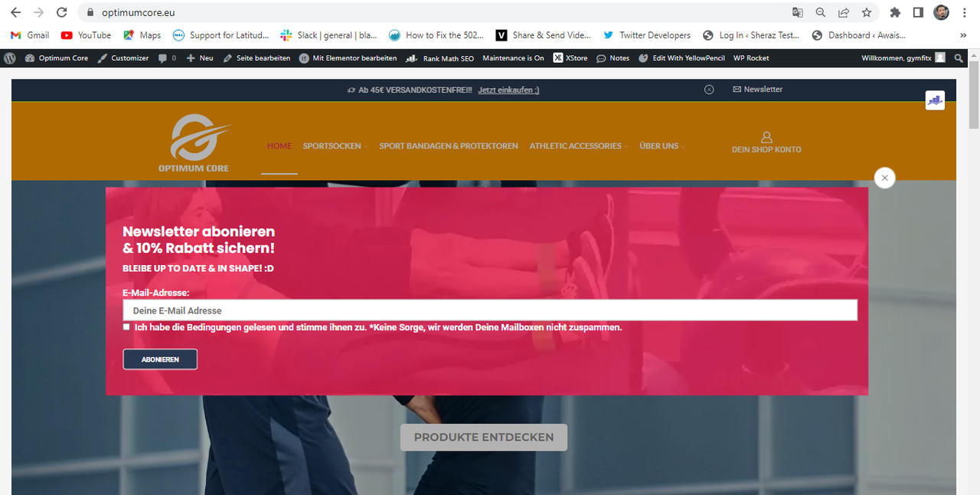Expand the SPORTSOCKEN dropdown menu
The image size is (980, 495).
(335, 146)
